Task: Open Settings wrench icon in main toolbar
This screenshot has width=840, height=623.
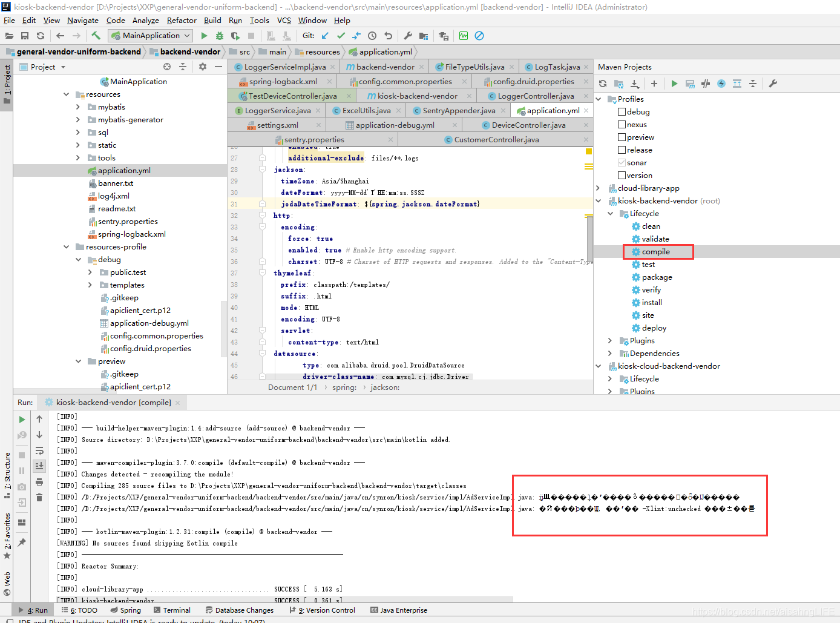Action: click(408, 36)
